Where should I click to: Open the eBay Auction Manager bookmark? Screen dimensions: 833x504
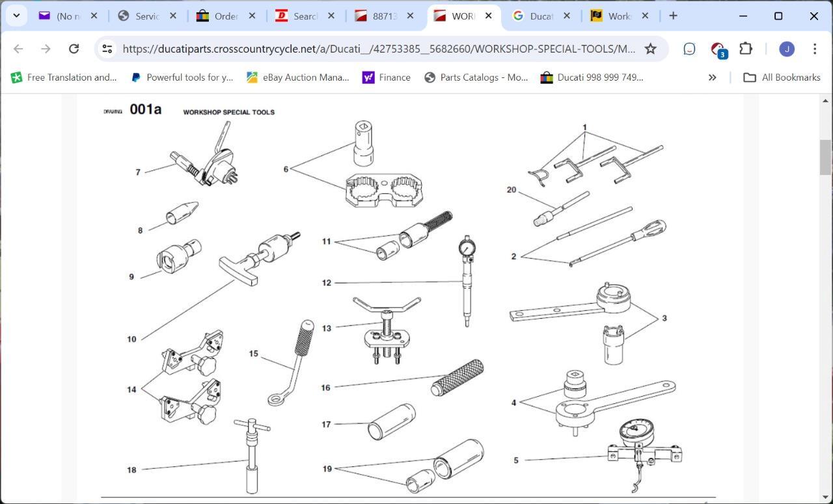(297, 77)
